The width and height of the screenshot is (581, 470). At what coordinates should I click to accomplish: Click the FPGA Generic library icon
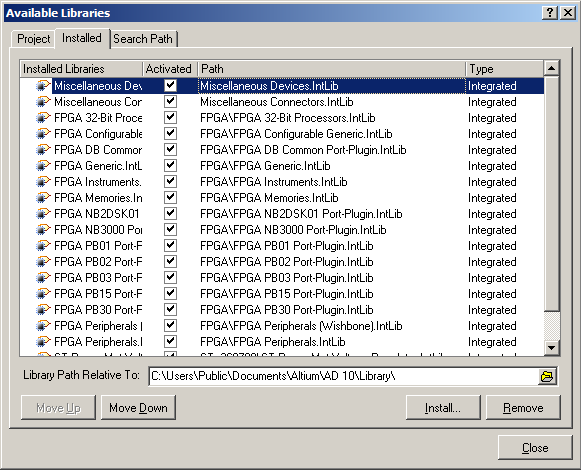tap(43, 166)
